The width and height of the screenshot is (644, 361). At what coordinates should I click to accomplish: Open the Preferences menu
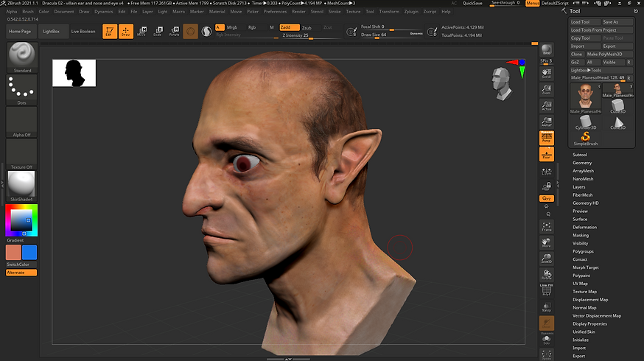click(275, 12)
